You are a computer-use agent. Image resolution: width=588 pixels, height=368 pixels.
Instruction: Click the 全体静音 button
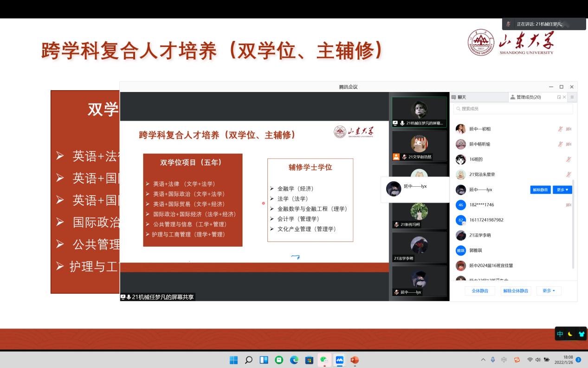point(480,291)
